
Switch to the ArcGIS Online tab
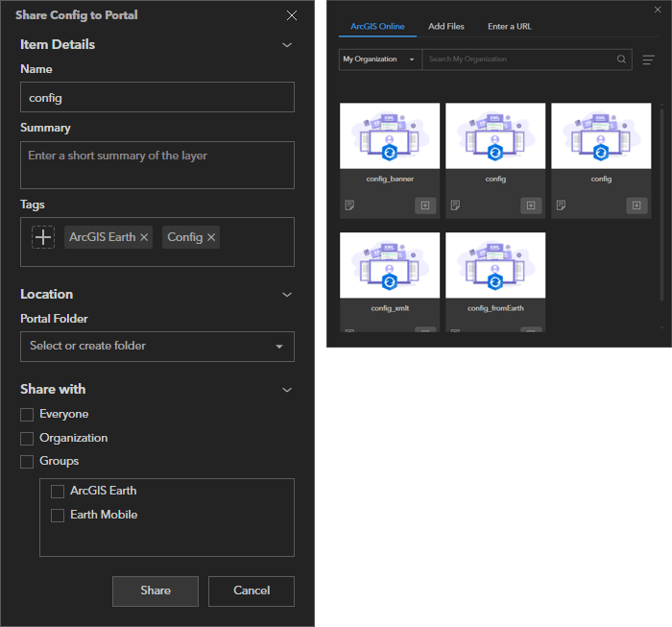(377, 27)
